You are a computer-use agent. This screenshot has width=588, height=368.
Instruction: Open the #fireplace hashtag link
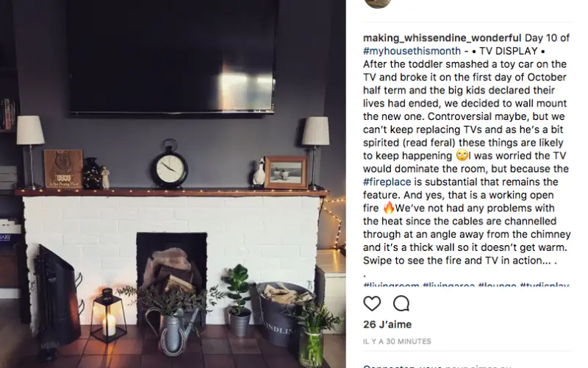(387, 182)
